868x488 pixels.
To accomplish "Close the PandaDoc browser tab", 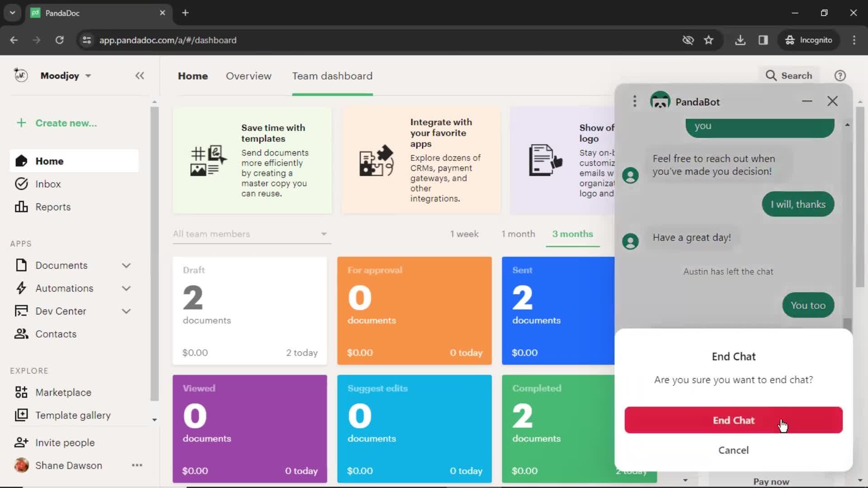I will pos(162,13).
